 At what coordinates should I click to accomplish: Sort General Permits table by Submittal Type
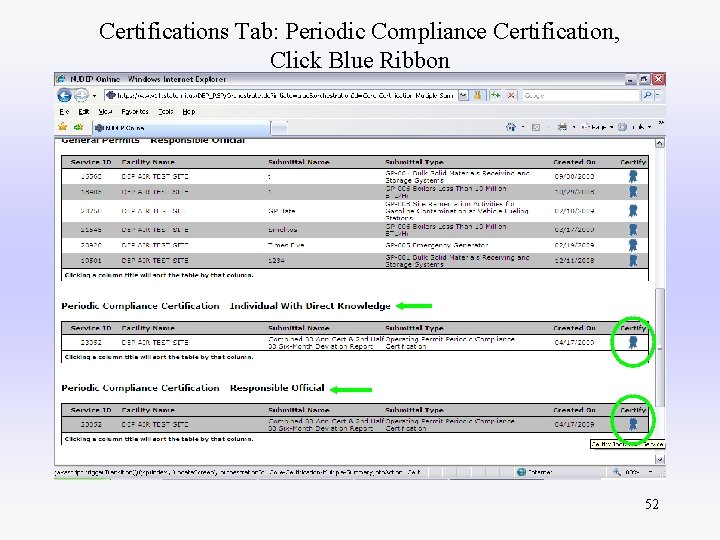414,162
